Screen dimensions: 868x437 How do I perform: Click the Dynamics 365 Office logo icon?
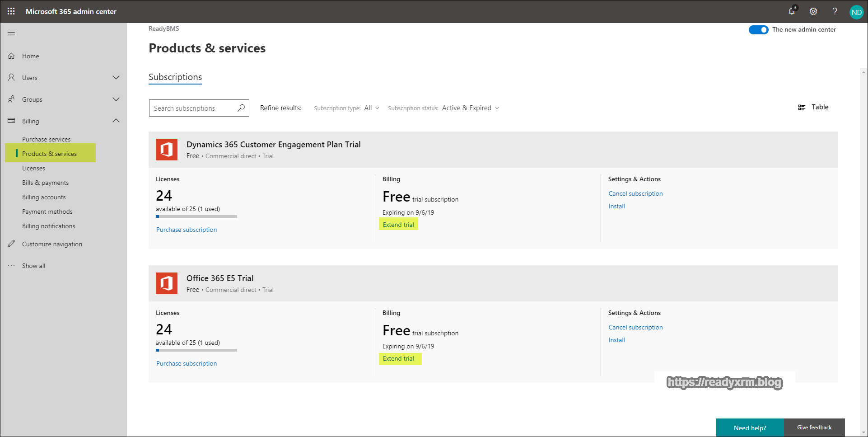tap(167, 150)
